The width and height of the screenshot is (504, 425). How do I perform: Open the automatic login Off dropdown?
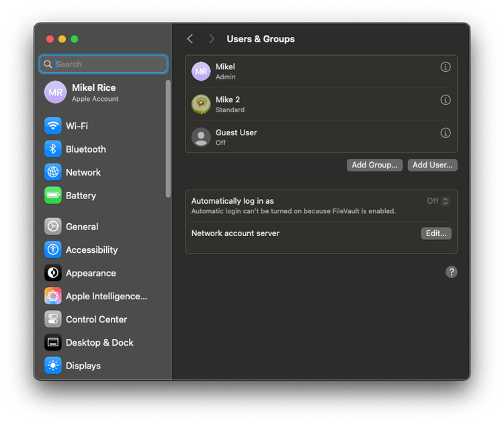coord(438,201)
